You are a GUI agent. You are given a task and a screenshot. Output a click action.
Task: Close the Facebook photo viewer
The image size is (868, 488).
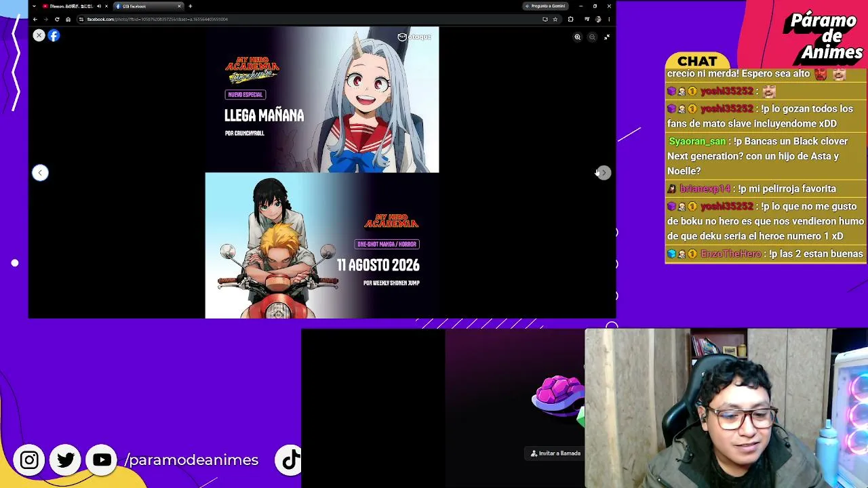(x=39, y=35)
